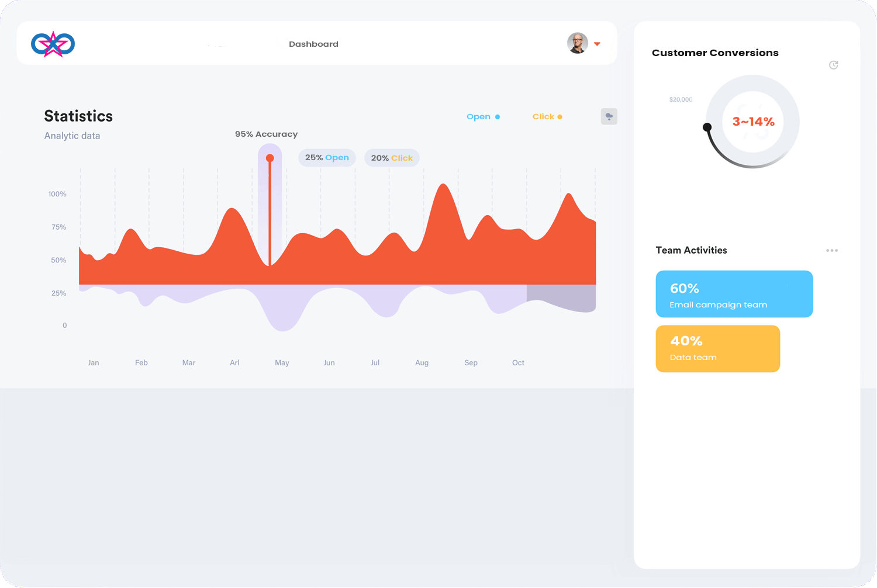Click the Statistics heading
The image size is (877, 588).
coord(78,116)
